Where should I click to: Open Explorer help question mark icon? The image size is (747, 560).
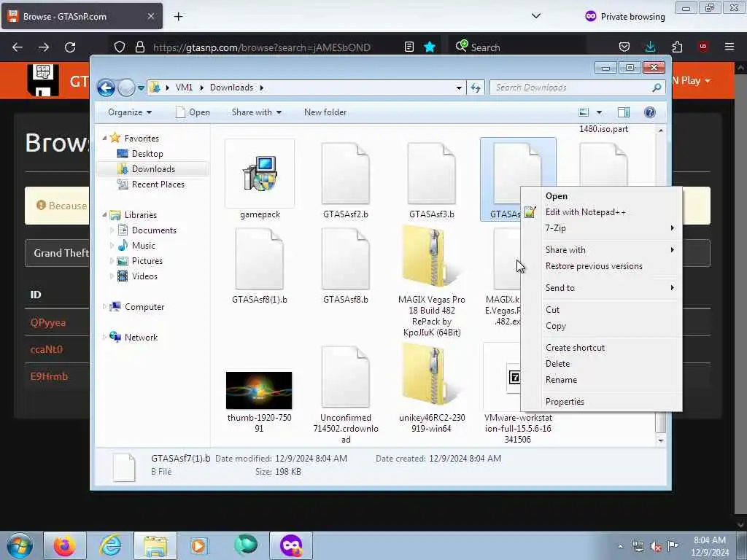coord(649,112)
